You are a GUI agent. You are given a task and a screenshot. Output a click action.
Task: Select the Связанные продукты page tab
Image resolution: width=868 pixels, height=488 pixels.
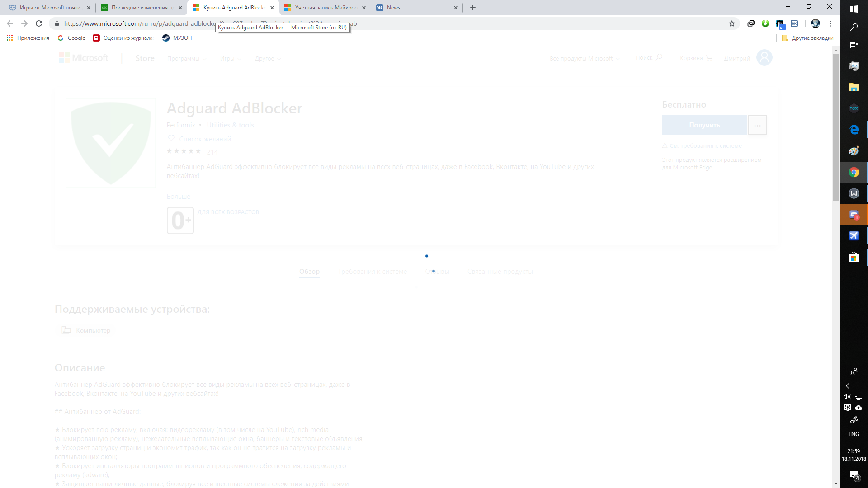pyautogui.click(x=500, y=272)
